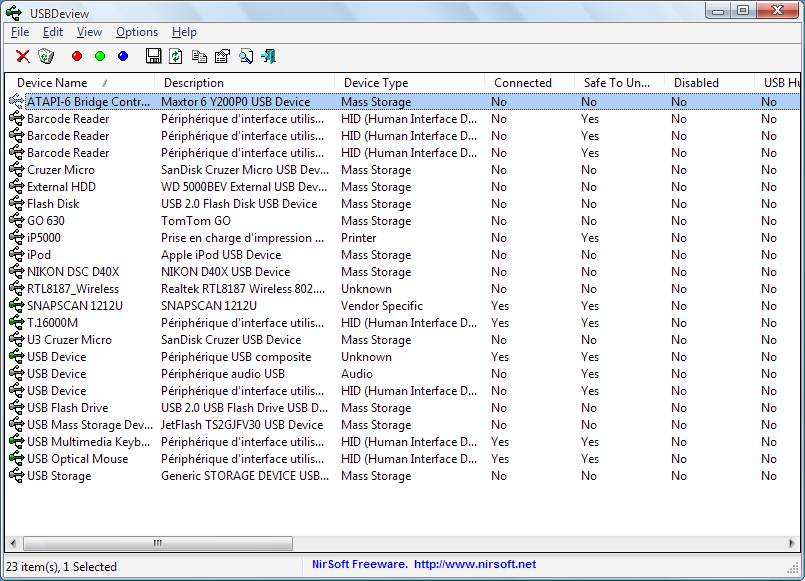This screenshot has width=805, height=581.
Task: Click the red circle toolbar icon
Action: 77,57
